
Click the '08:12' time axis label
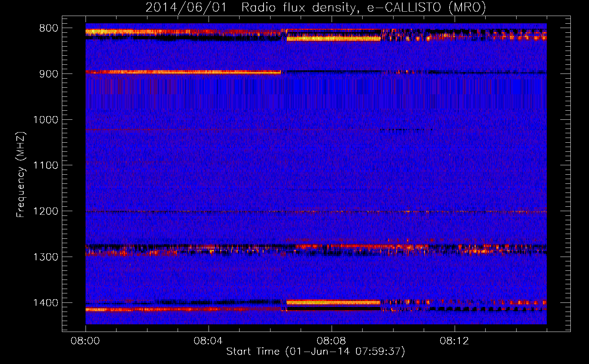454,341
